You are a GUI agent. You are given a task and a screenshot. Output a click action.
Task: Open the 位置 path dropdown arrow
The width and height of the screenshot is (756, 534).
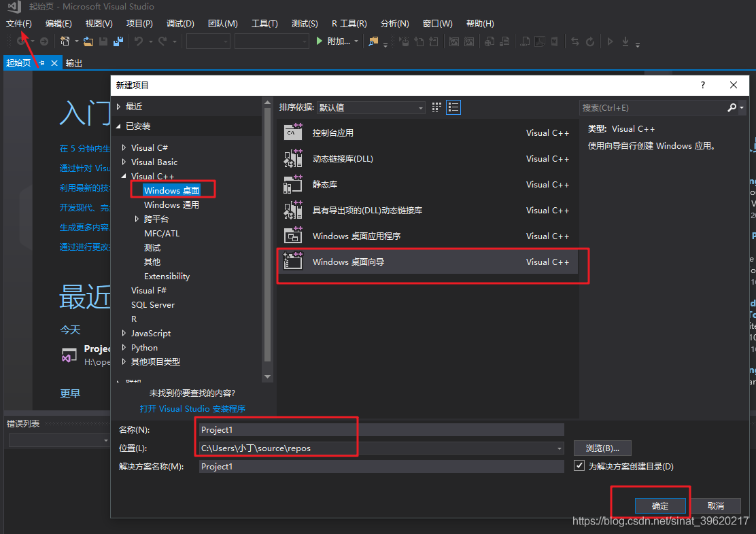559,448
